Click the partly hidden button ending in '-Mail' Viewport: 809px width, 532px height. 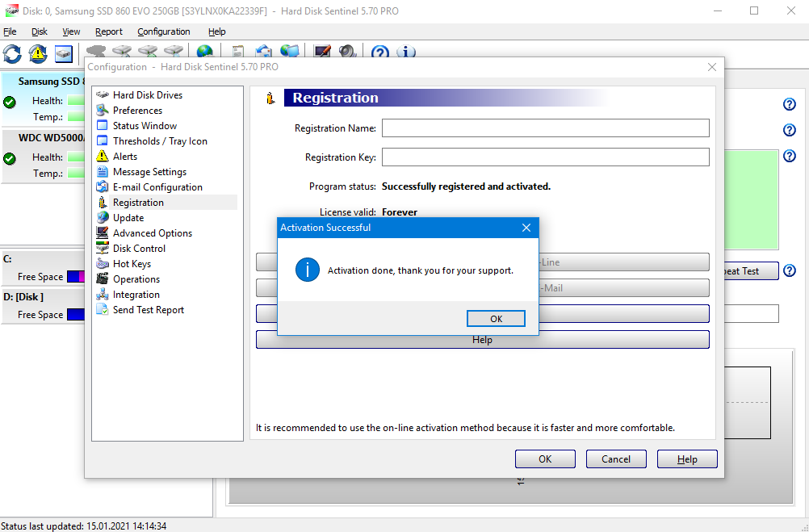(x=624, y=288)
